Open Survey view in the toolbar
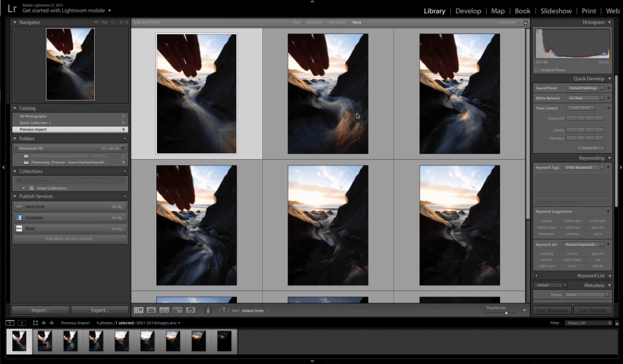 [x=177, y=311]
